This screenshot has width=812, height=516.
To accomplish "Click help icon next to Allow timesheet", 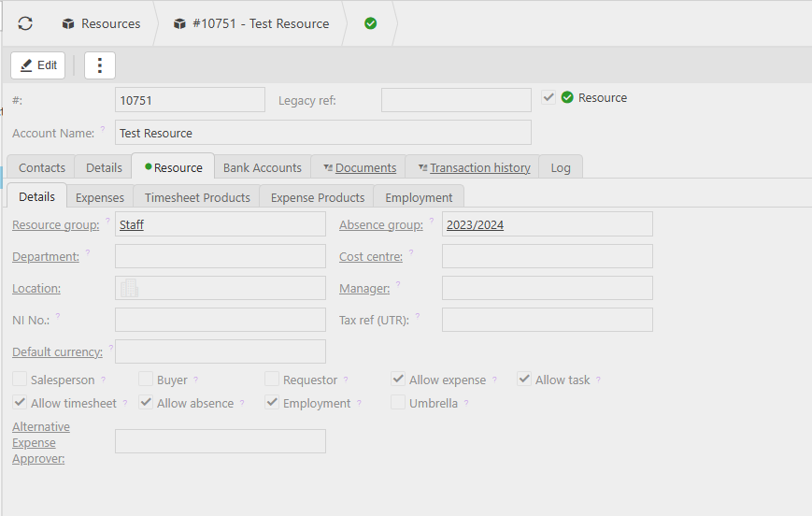I will pos(125,403).
